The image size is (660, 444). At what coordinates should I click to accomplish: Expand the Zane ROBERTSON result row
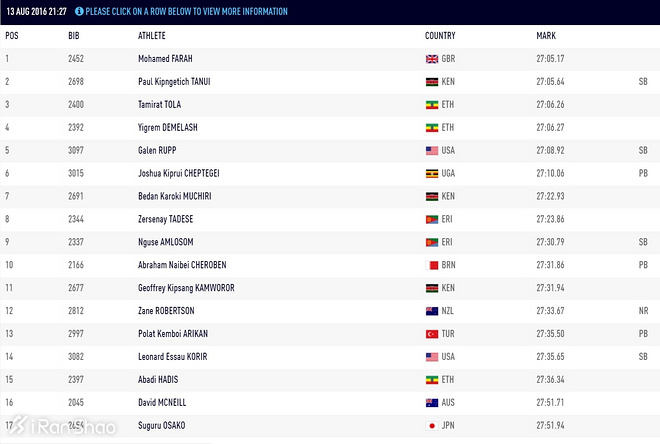click(x=167, y=310)
